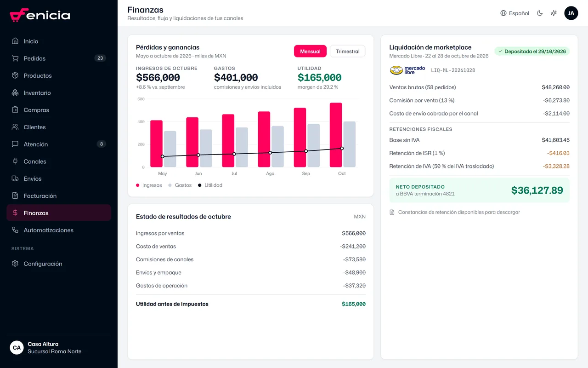Screen dimensions: 588x368
Task: Click the Pedidos 23 count badge
Action: 100,58
